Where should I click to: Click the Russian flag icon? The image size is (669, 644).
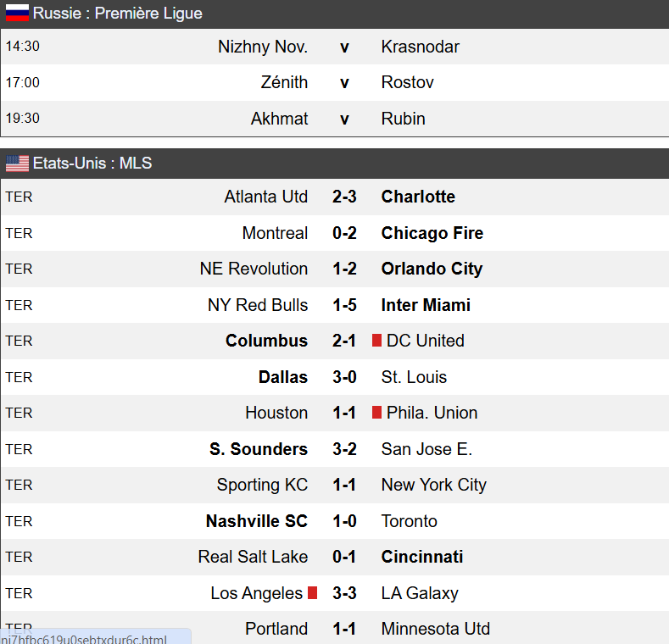click(17, 14)
